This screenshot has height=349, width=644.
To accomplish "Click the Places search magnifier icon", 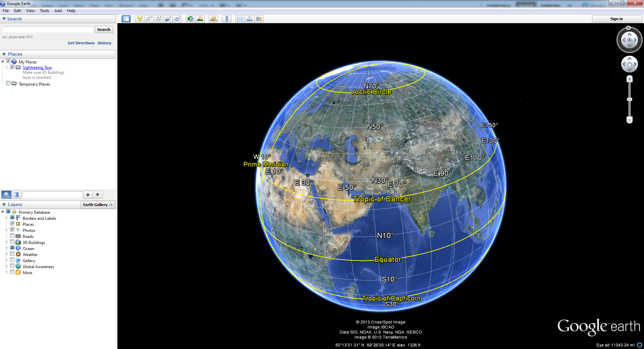I will click(x=6, y=195).
